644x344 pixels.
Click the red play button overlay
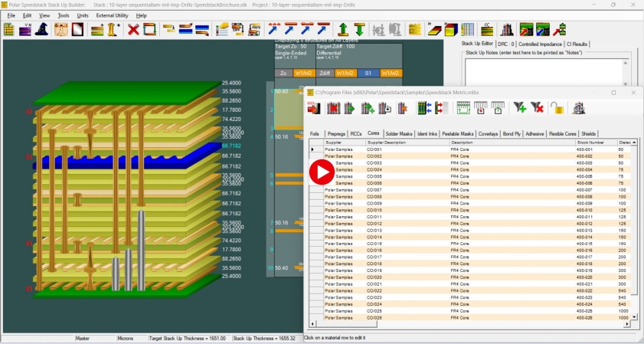coord(322,172)
